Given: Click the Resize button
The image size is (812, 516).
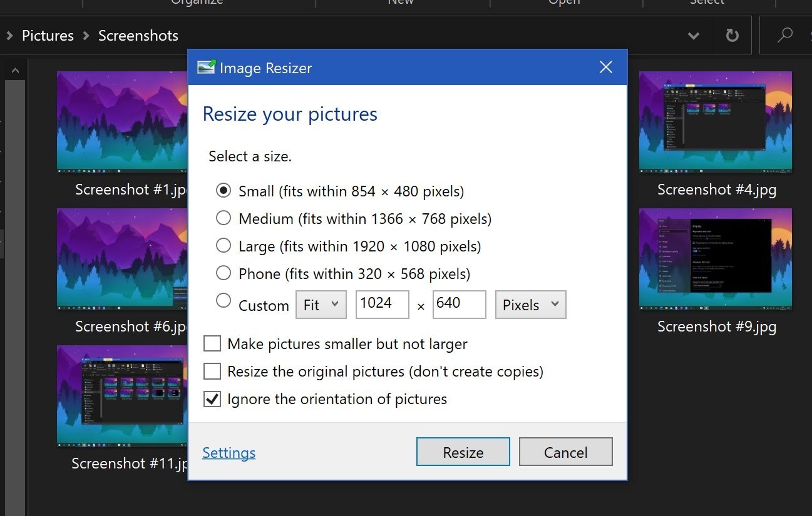Looking at the screenshot, I should [x=463, y=452].
